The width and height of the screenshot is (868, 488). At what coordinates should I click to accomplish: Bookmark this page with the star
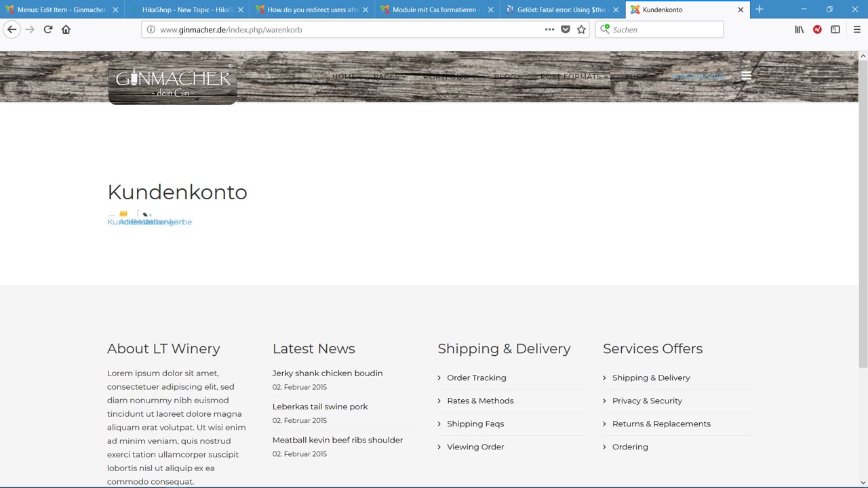[x=581, y=30]
